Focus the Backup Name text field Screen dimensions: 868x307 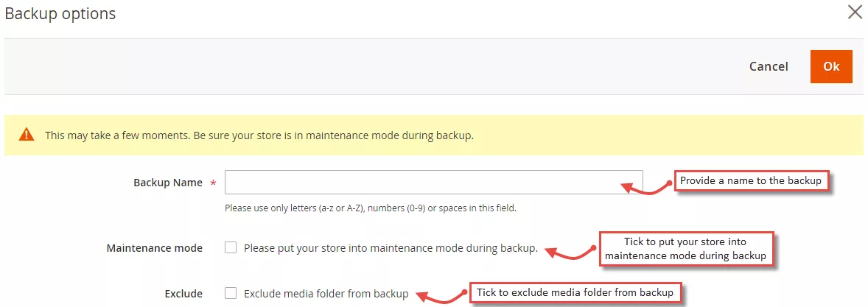click(433, 183)
